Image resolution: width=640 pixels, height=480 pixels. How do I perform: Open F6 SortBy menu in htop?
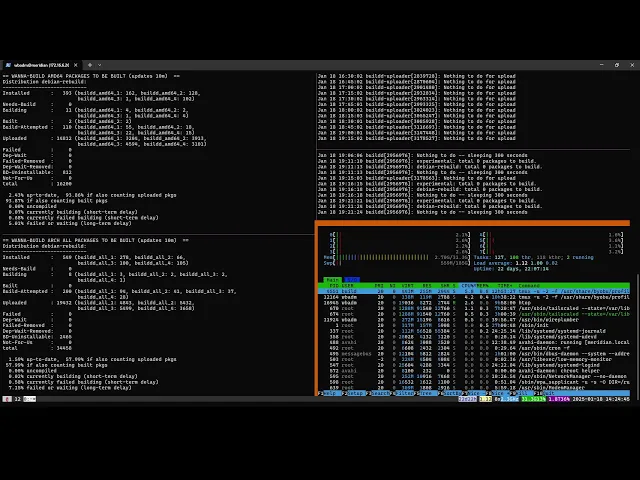450,393
